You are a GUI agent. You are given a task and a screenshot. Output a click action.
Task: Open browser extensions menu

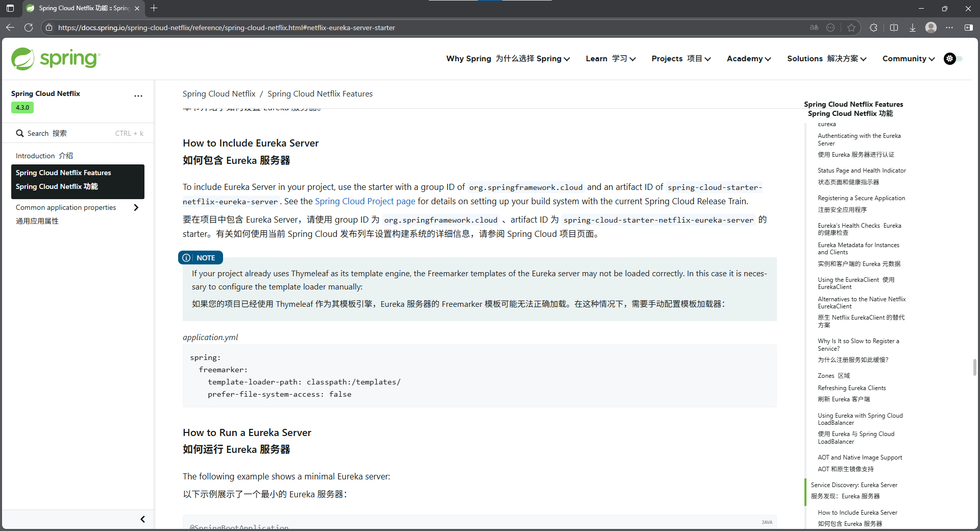[873, 28]
